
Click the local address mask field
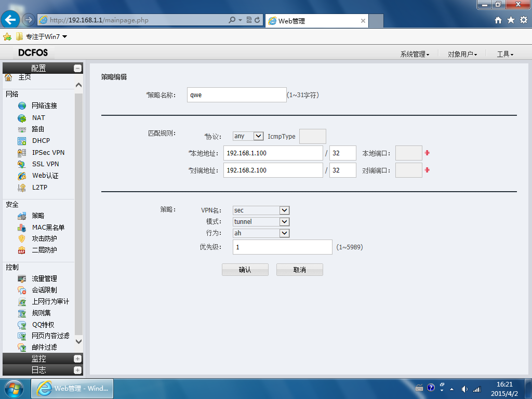click(x=343, y=153)
